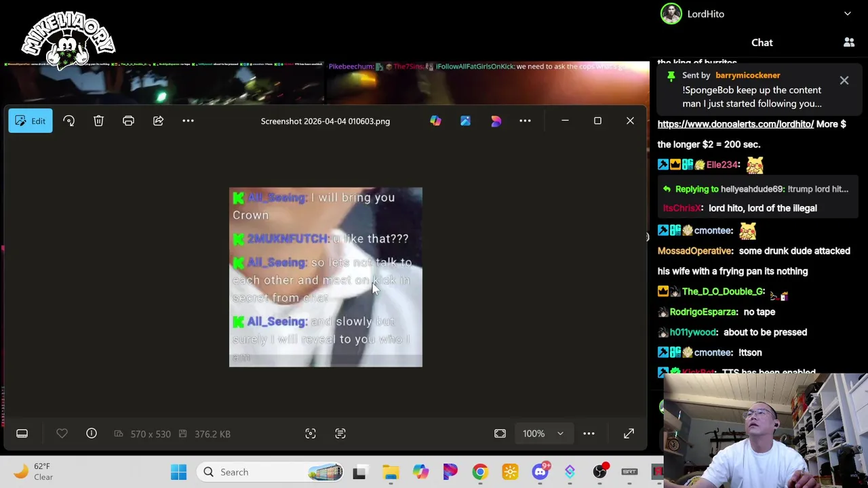This screenshot has width=868, height=488.
Task: Open Discord from the taskbar
Action: 540,472
